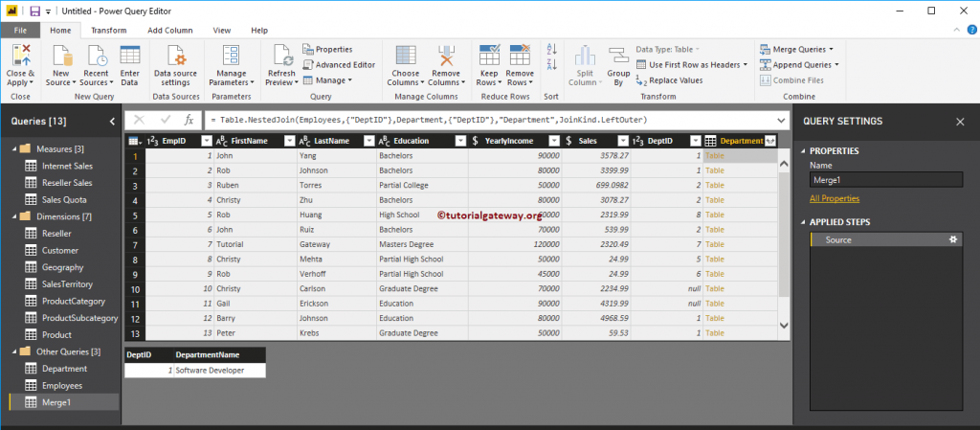
Task: Open Source step settings gear
Action: 952,240
